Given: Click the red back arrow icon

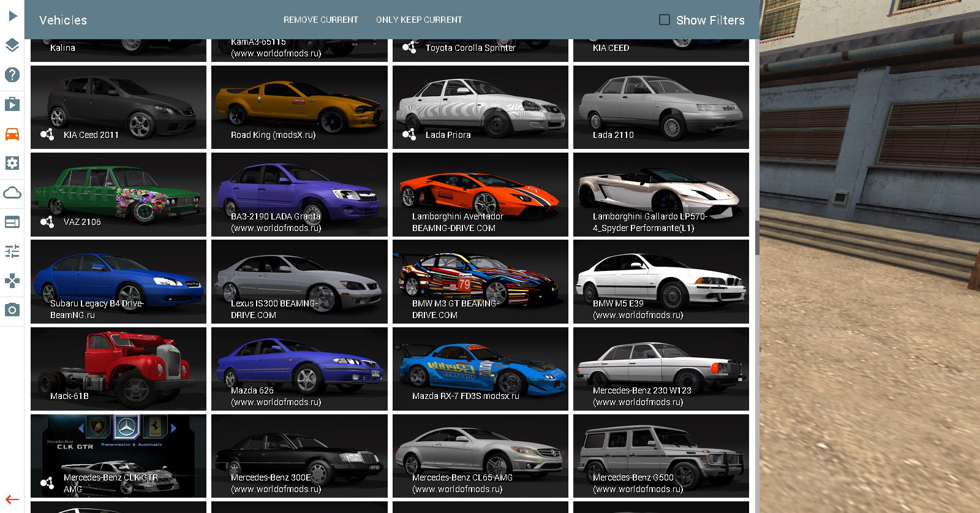Looking at the screenshot, I should tap(12, 500).
